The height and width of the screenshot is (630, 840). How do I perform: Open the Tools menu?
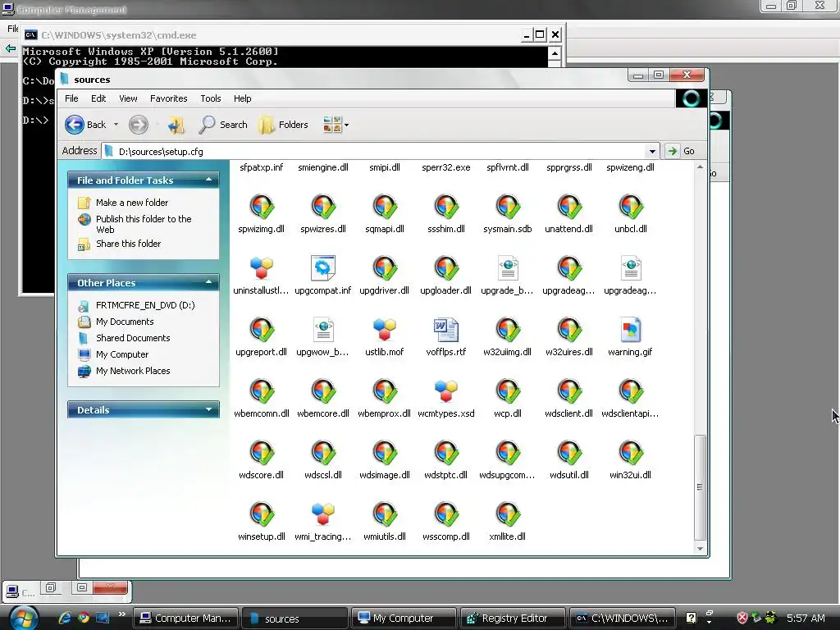tap(211, 98)
